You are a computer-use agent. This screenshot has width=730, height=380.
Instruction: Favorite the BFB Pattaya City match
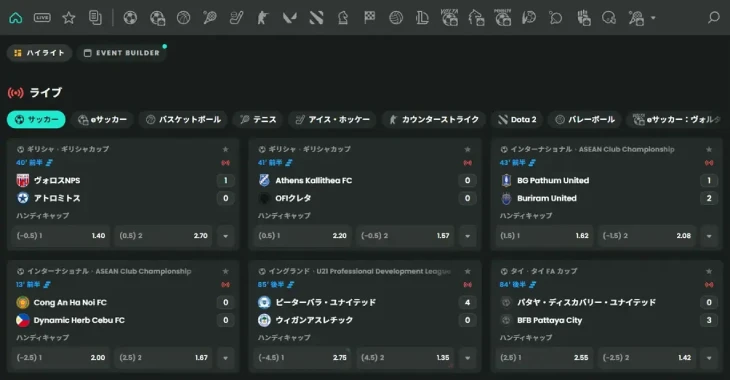[x=709, y=271]
